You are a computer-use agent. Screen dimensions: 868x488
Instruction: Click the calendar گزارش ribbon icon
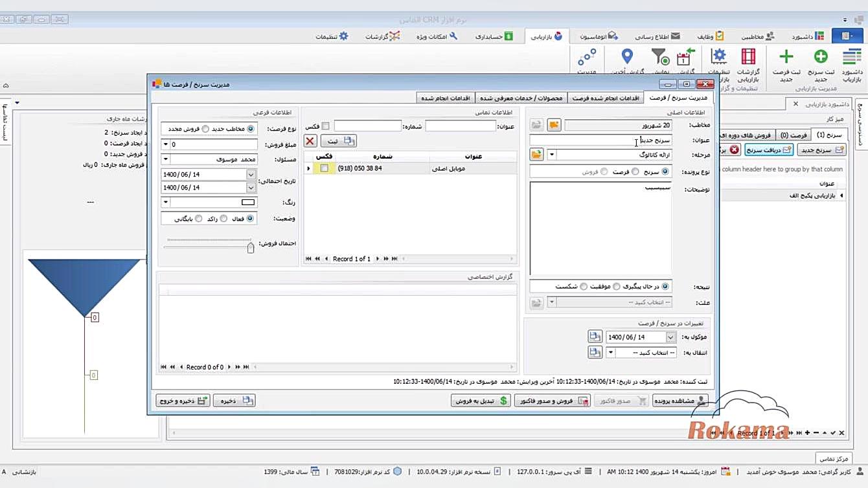tap(686, 57)
